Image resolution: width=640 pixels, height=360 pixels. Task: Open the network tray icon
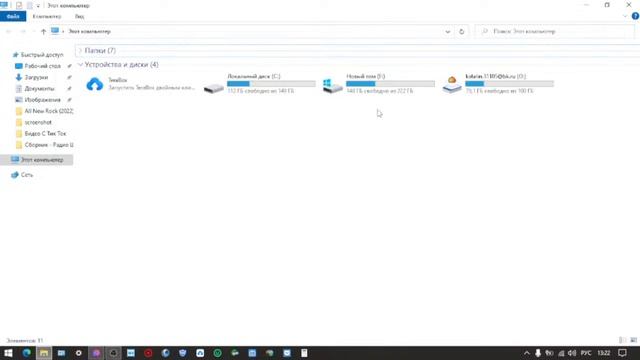561,353
